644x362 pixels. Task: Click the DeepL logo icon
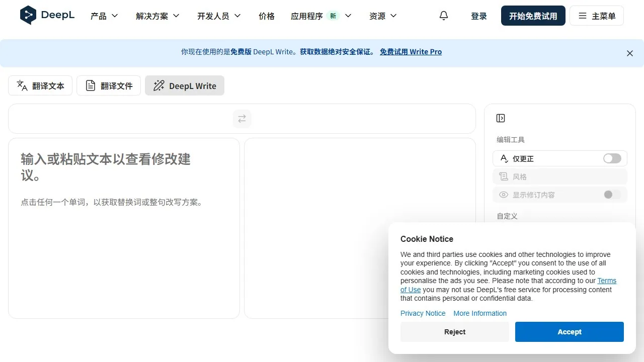pyautogui.click(x=28, y=16)
